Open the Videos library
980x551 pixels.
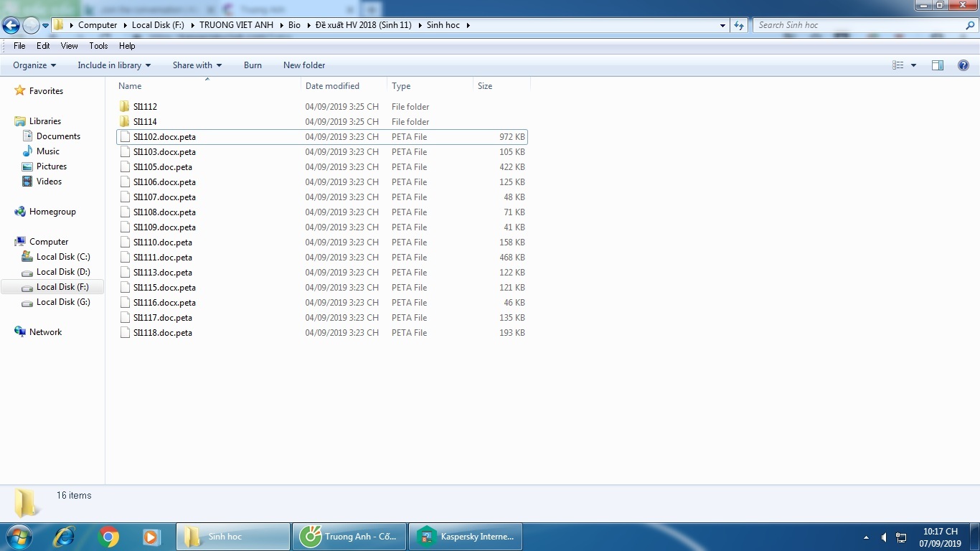click(49, 182)
